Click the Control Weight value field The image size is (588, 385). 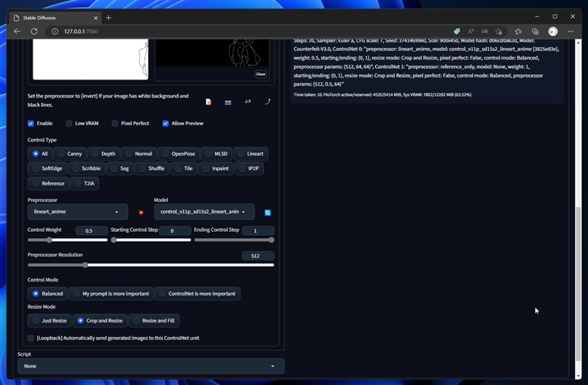tap(91, 230)
